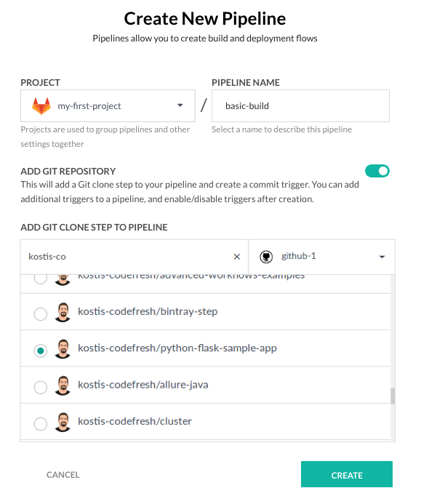Open the my-first-project dropdown arrow

click(x=180, y=105)
